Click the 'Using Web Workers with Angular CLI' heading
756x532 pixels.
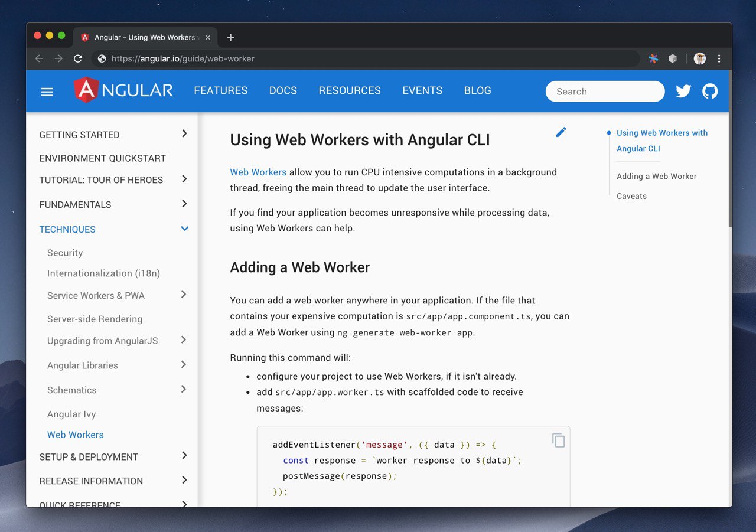360,140
